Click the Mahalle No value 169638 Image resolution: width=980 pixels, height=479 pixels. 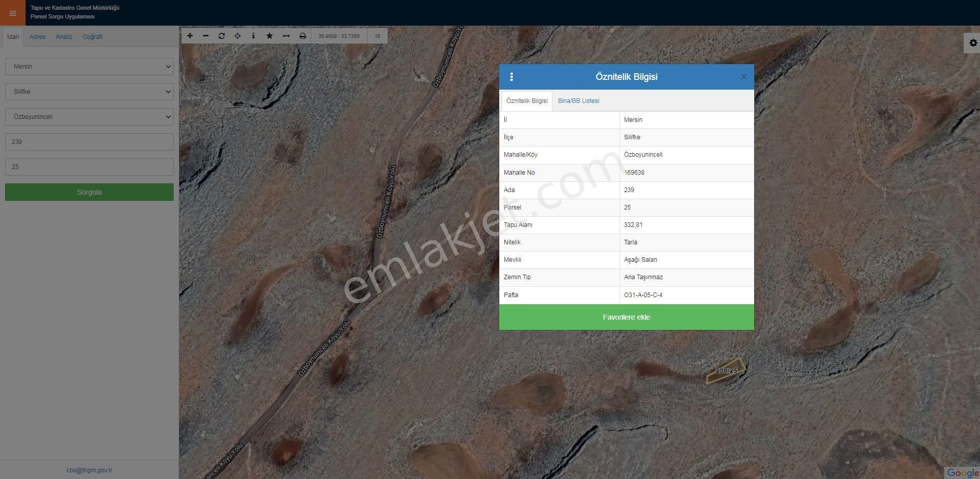point(634,173)
